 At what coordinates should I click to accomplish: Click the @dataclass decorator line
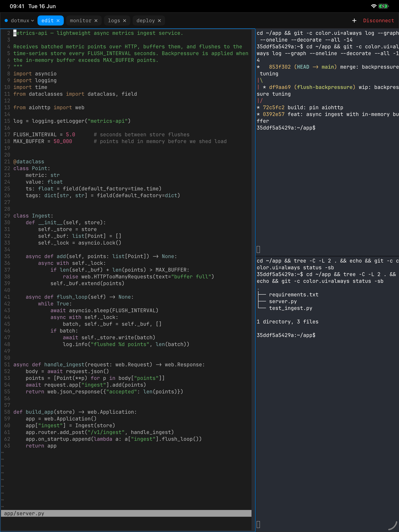[29, 161]
